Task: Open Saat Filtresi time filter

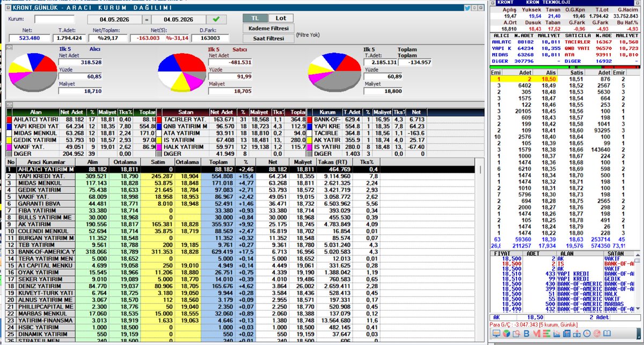Action: click(x=268, y=38)
